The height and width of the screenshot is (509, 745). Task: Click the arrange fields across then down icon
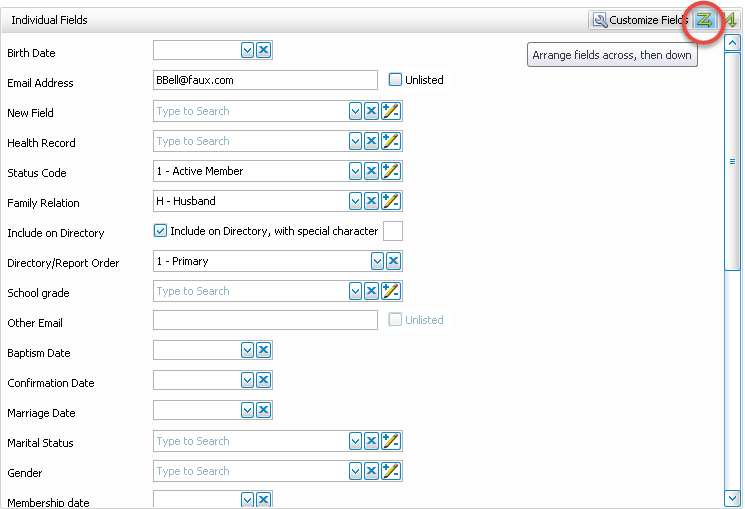704,20
